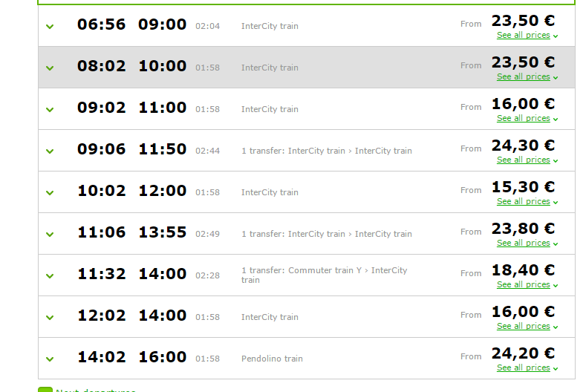This screenshot has width=583, height=392.
Task: View all prices for the 09:02 train
Action: 524,119
